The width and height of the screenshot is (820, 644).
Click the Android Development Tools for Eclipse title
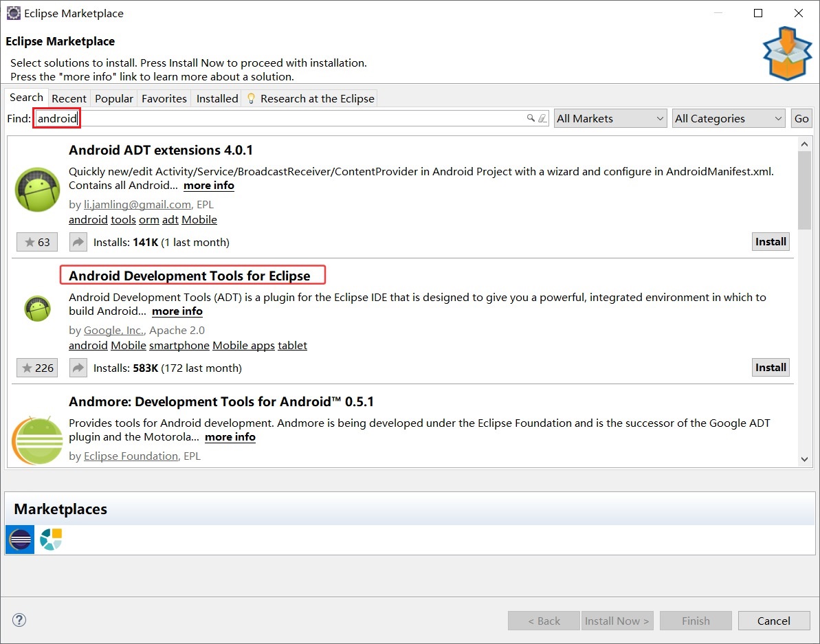coord(189,276)
